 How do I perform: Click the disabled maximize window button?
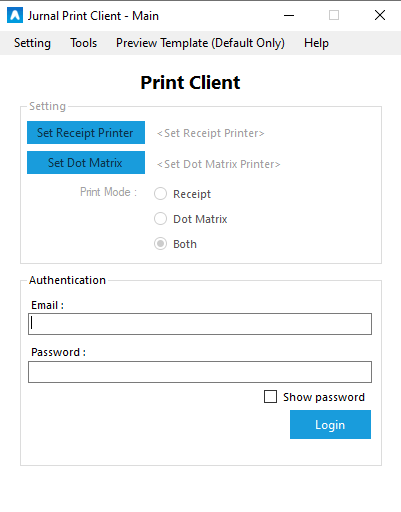[x=334, y=15]
